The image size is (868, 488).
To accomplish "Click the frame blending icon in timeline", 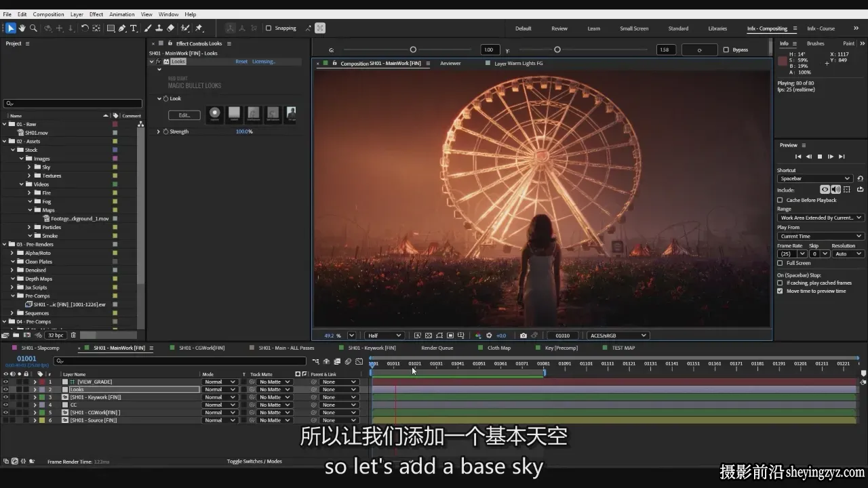I will coord(337,362).
